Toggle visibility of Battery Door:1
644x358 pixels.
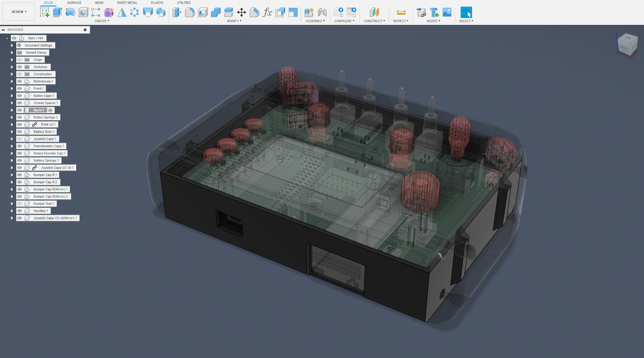(19, 131)
